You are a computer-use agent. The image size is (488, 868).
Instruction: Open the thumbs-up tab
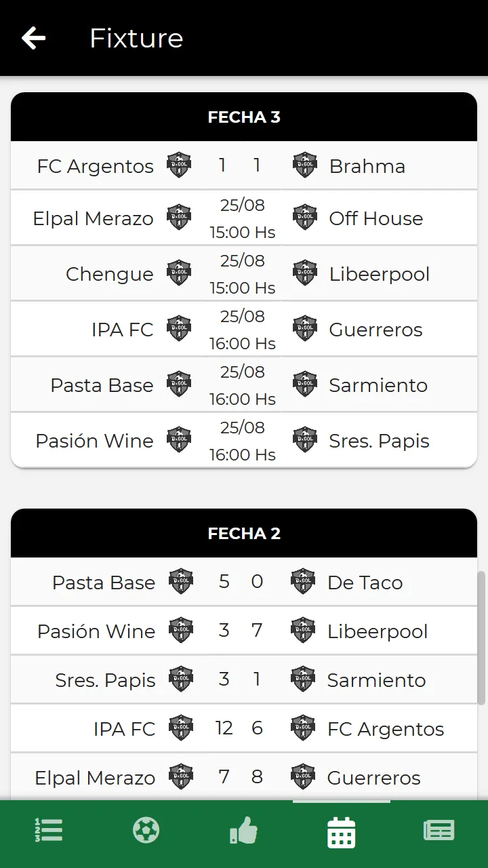244,830
